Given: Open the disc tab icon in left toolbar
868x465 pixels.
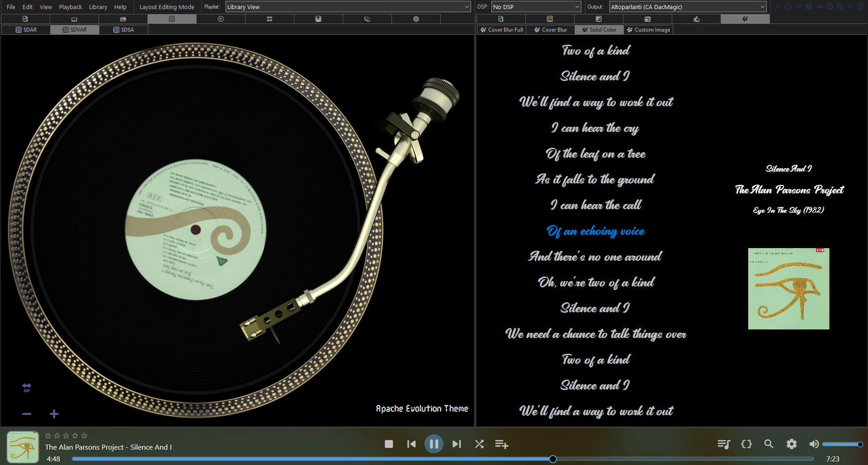Looking at the screenshot, I should (x=221, y=19).
